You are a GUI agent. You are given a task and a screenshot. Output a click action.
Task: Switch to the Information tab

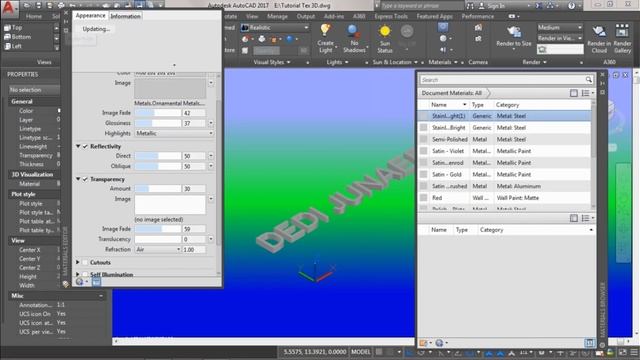125,16
